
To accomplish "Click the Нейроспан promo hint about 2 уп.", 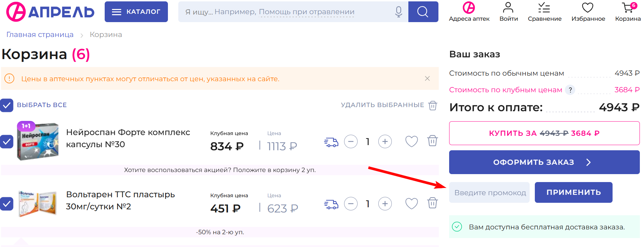I will [x=220, y=170].
